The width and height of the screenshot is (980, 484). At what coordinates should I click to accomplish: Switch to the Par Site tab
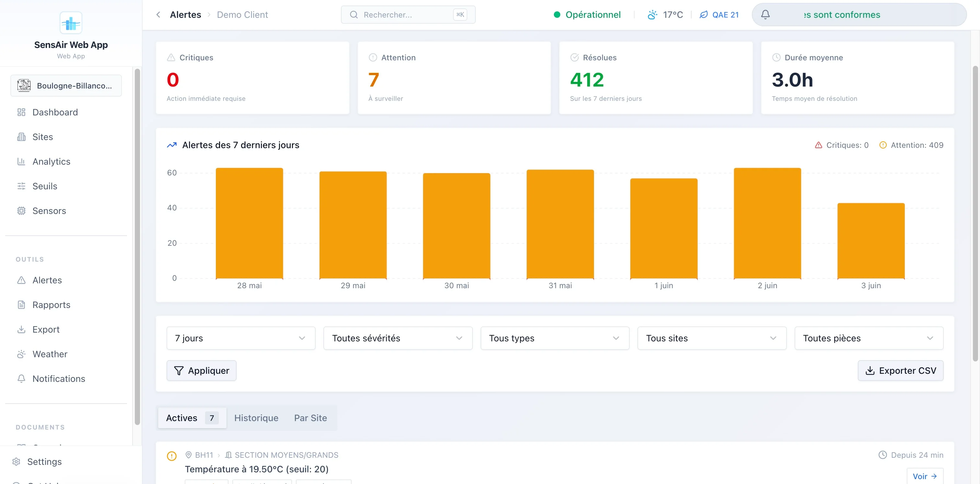pos(310,418)
